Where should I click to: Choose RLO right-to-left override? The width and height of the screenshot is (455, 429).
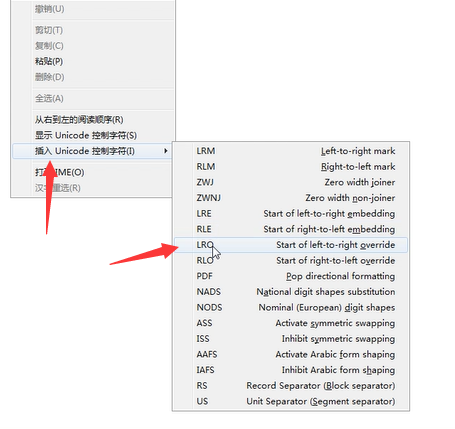pyautogui.click(x=291, y=261)
